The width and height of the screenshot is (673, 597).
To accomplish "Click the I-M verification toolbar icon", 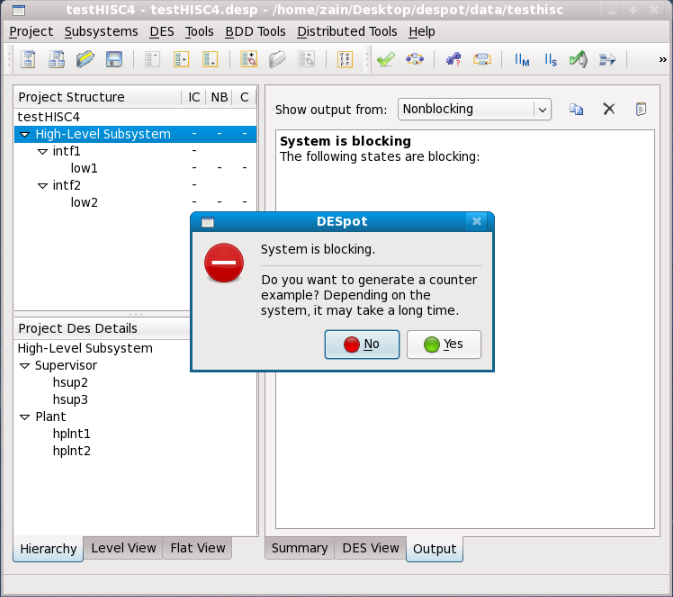I will click(522, 60).
